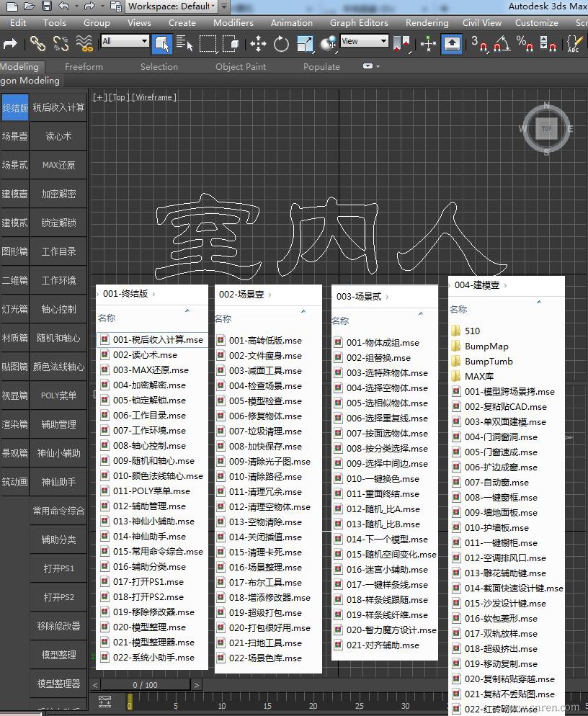Image resolution: width=588 pixels, height=716 pixels.
Task: Activate the Select and Scale tool
Action: point(305,44)
